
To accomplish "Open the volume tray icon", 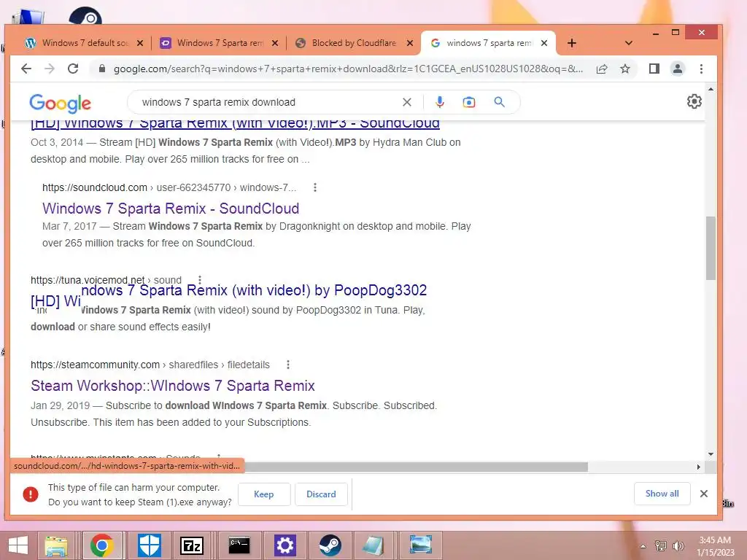I will [x=678, y=545].
